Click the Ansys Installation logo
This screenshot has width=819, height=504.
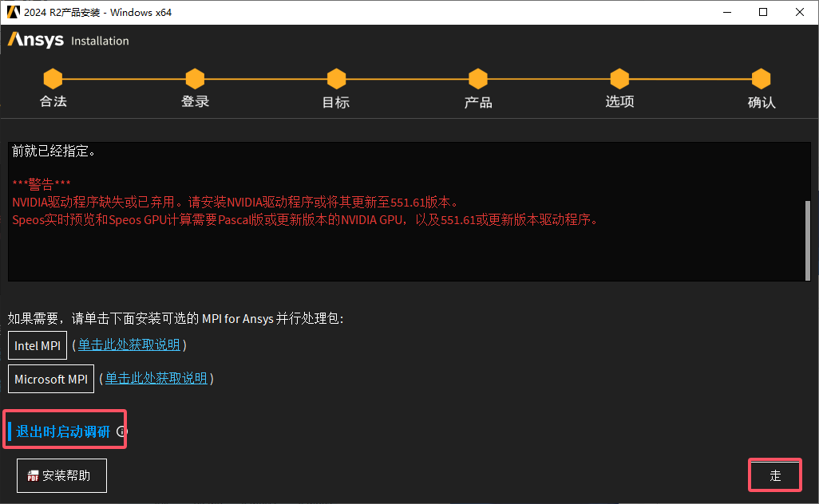pos(68,40)
